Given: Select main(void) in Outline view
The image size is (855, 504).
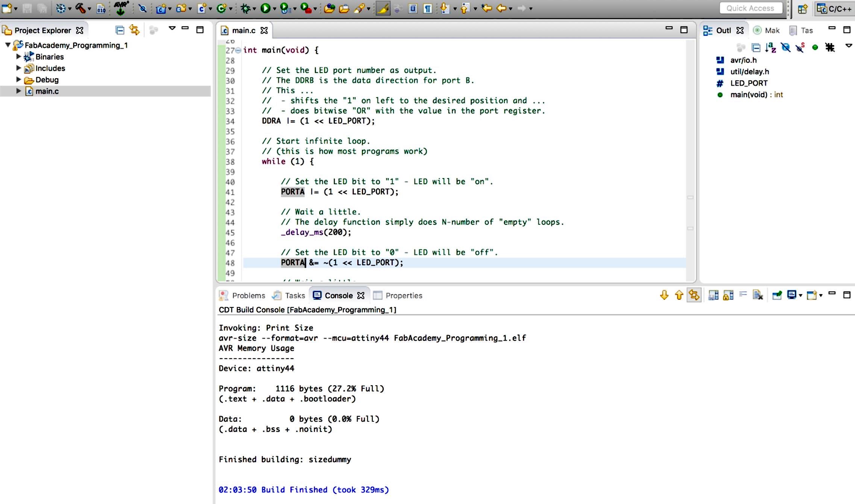Looking at the screenshot, I should pos(756,95).
